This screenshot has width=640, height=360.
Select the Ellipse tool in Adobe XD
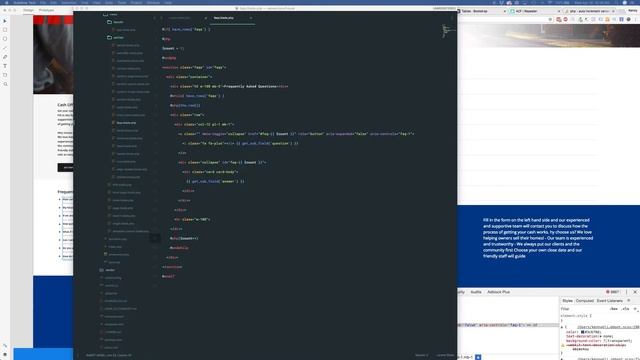coord(5,39)
